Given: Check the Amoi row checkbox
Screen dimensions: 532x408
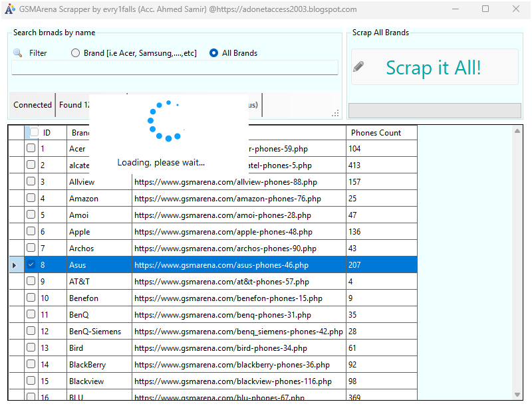Looking at the screenshot, I should click(x=31, y=215).
